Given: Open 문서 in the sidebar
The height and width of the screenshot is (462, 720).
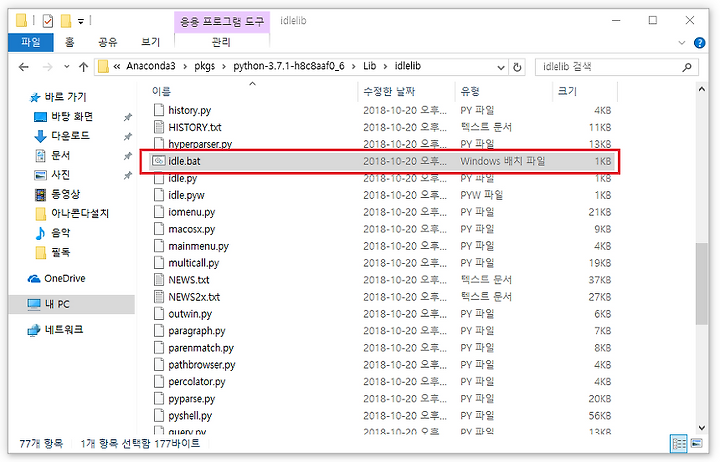Looking at the screenshot, I should click(61, 155).
